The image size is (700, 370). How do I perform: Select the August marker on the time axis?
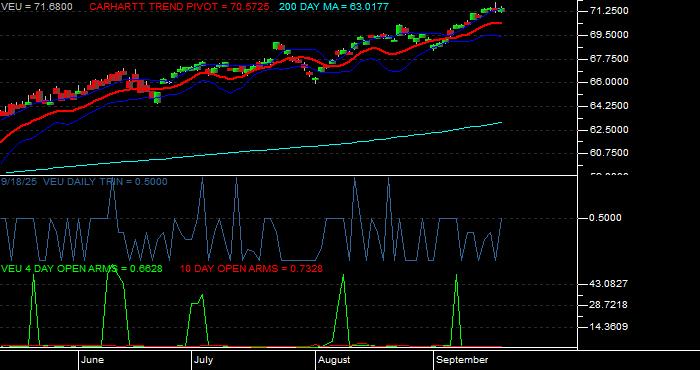(334, 360)
